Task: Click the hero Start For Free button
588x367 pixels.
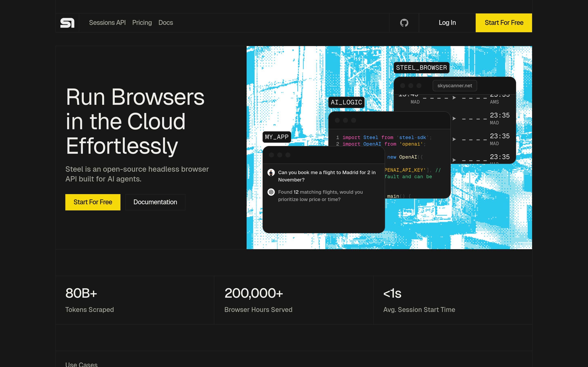Action: [93, 202]
